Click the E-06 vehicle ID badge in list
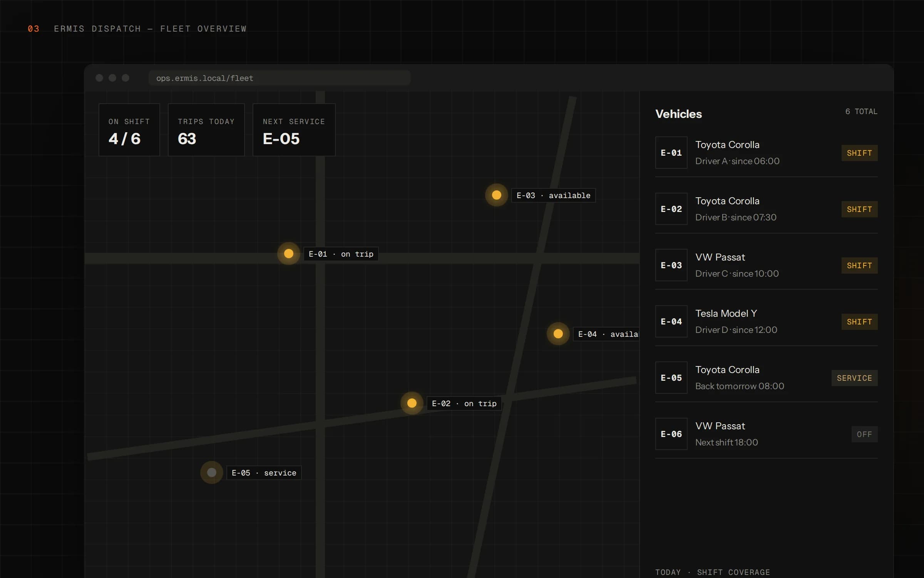 click(671, 434)
